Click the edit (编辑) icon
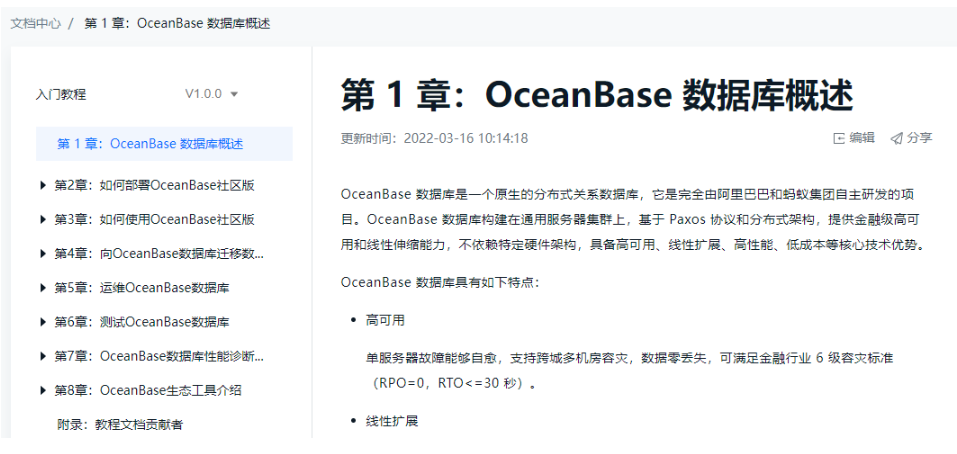The image size is (957, 454). pos(839,139)
